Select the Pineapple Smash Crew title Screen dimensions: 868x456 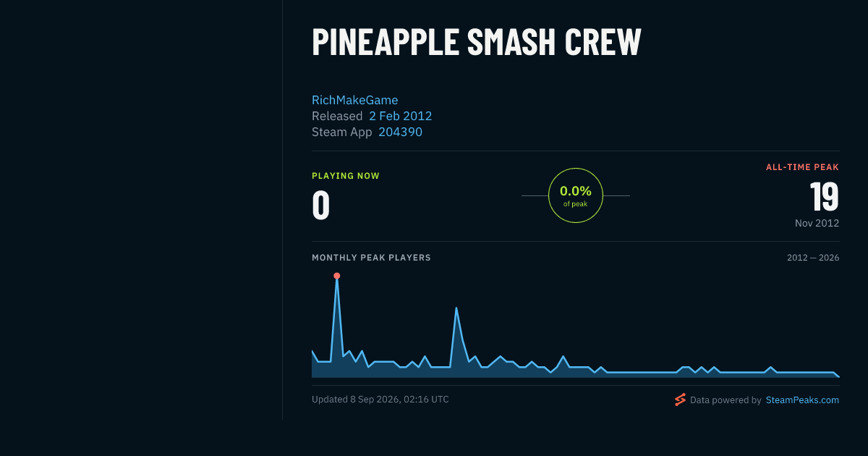(477, 42)
